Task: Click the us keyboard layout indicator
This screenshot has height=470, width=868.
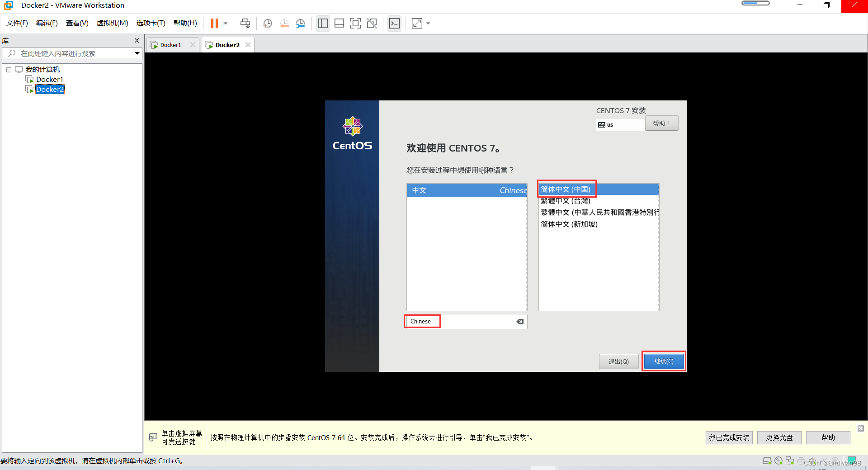Action: [620, 125]
